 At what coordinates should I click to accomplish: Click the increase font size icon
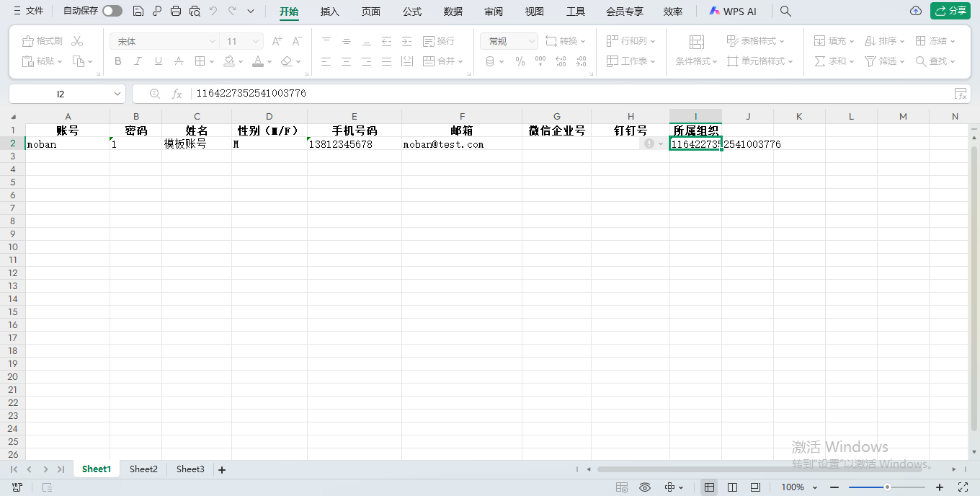coord(277,41)
